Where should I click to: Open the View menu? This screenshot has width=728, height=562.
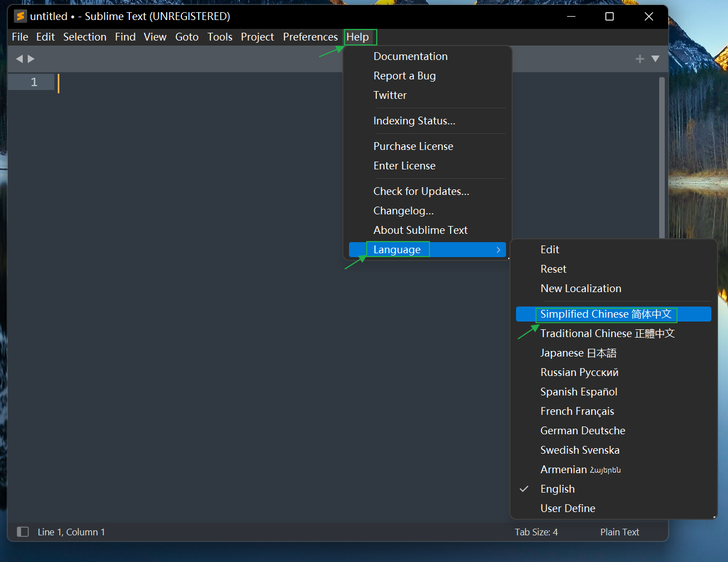[x=155, y=37]
